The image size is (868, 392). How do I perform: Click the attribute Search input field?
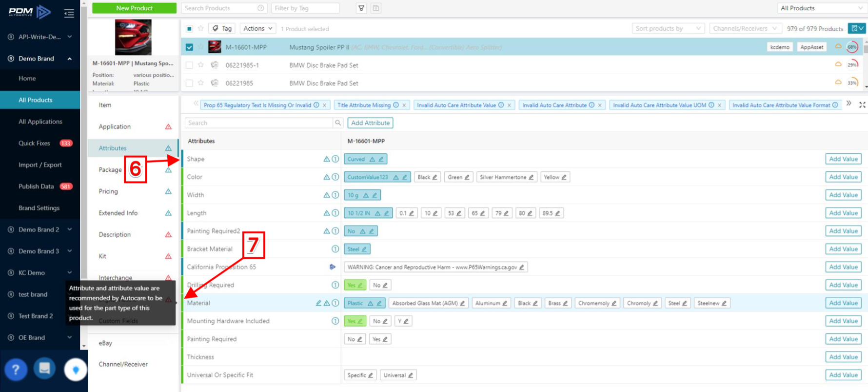pyautogui.click(x=259, y=123)
